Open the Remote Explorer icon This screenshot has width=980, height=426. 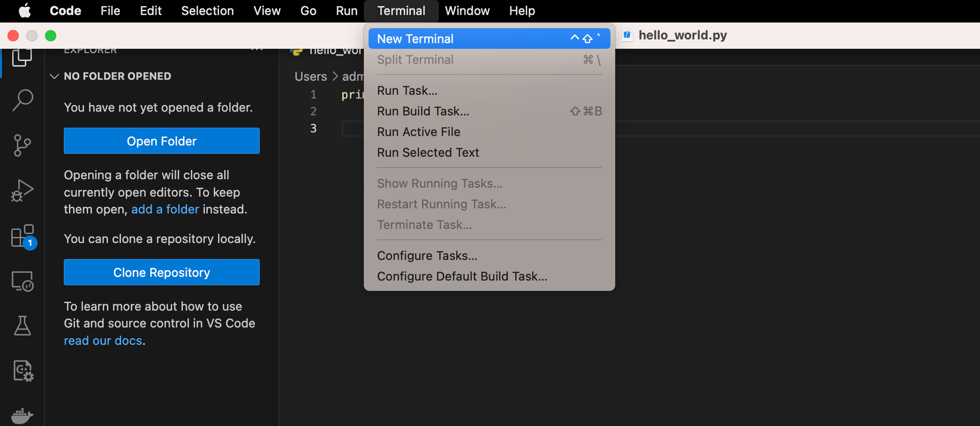[22, 281]
